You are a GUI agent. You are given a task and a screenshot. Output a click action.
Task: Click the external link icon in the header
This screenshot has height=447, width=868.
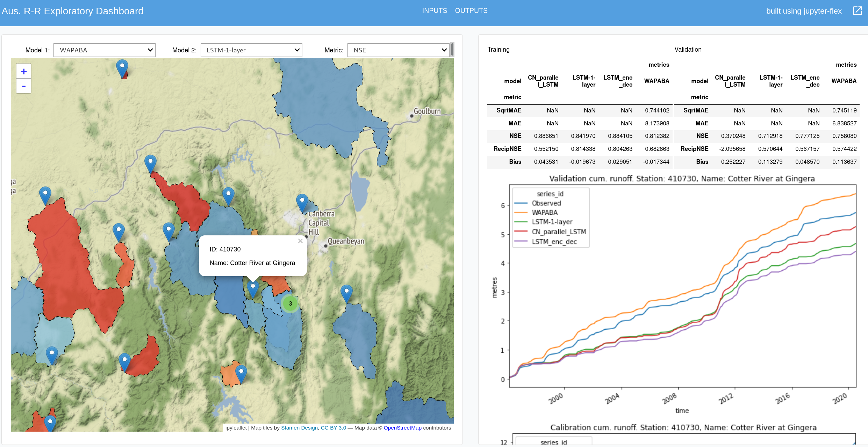click(858, 11)
